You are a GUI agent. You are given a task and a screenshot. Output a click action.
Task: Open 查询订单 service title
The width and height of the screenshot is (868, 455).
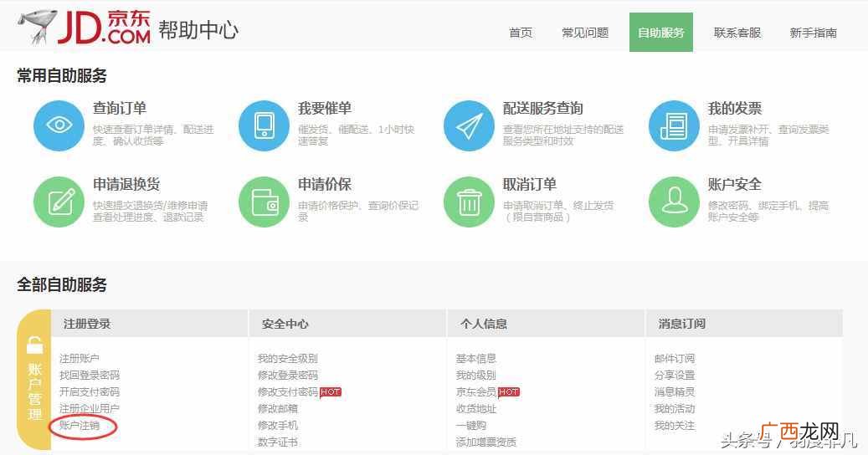(120, 109)
